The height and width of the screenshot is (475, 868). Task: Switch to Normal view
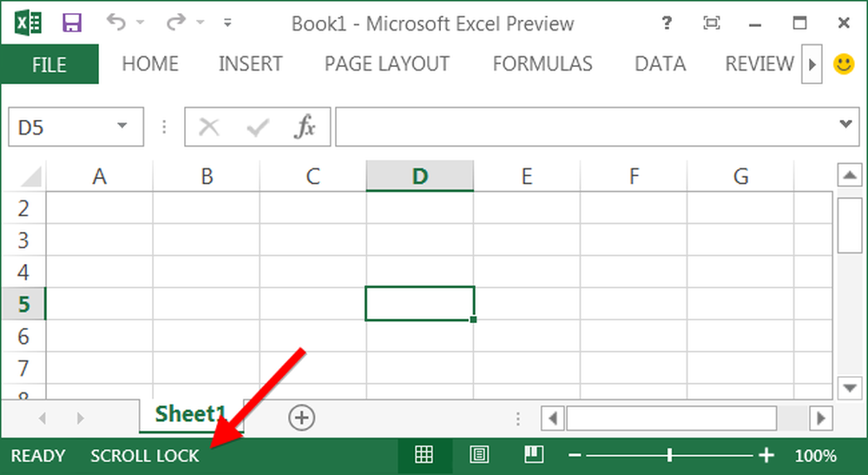[x=424, y=455]
